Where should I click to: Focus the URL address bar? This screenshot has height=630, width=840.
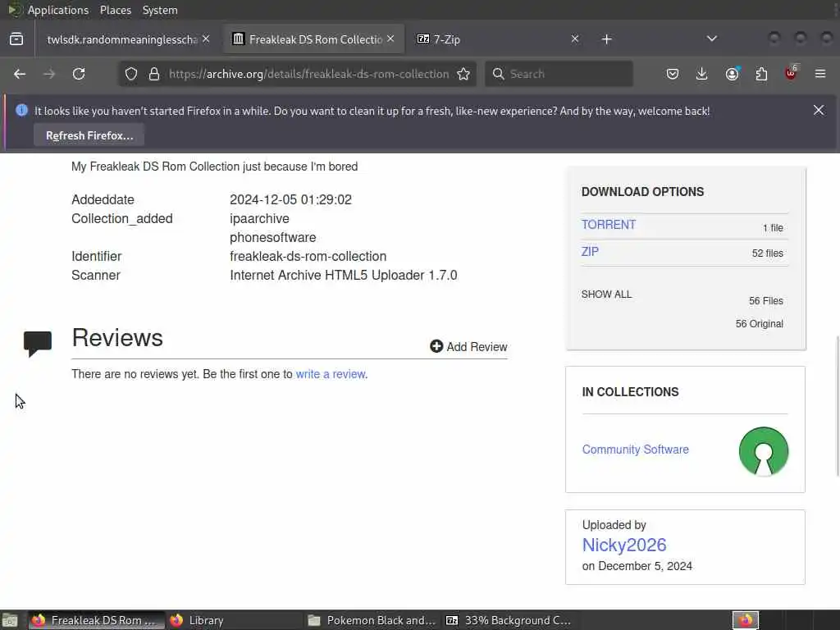click(308, 74)
